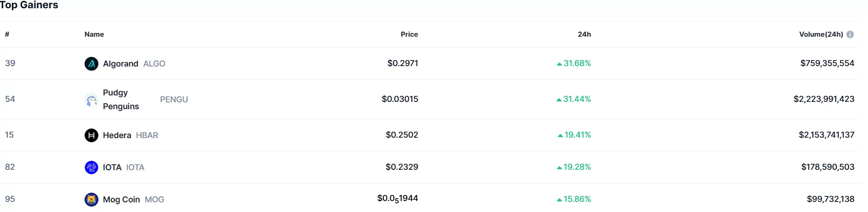Sort by the Name column header
Image resolution: width=868 pixels, height=212 pixels.
pyautogui.click(x=94, y=34)
